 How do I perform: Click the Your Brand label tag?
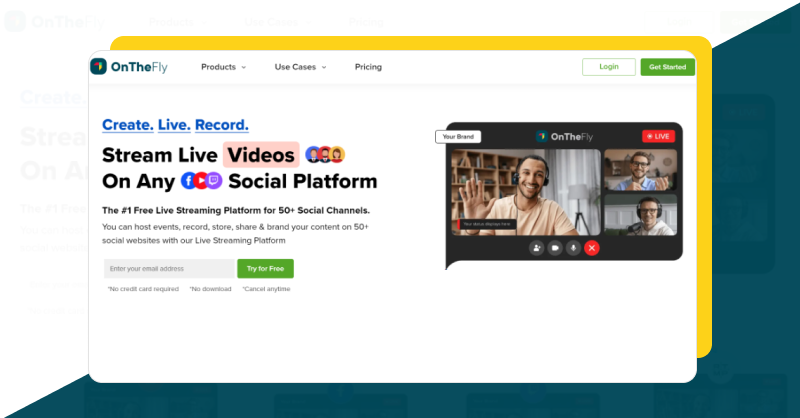click(458, 137)
